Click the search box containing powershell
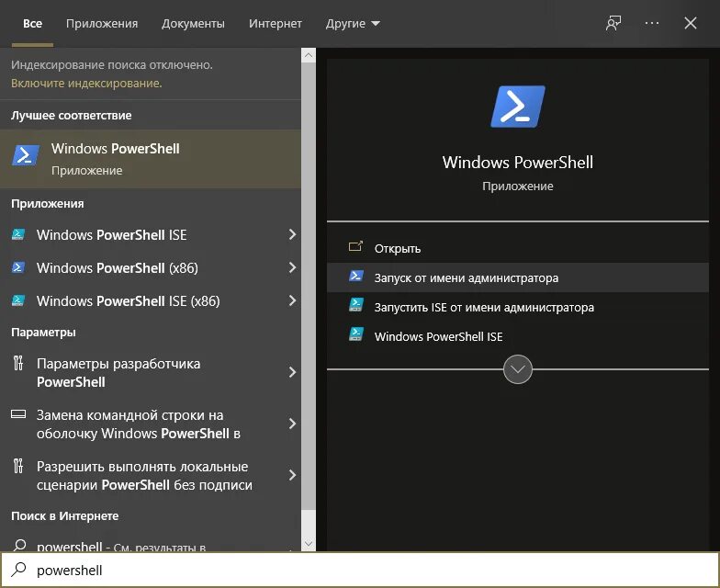Image resolution: width=720 pixels, height=588 pixels. click(x=360, y=570)
